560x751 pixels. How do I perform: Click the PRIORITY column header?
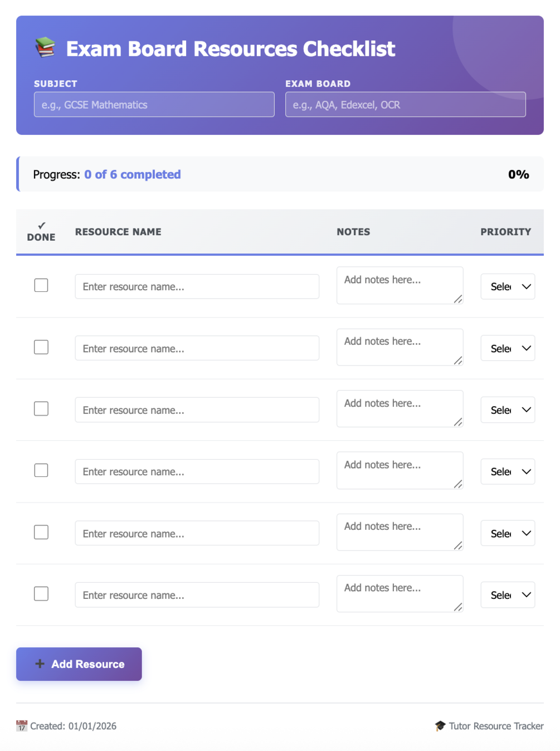(505, 232)
